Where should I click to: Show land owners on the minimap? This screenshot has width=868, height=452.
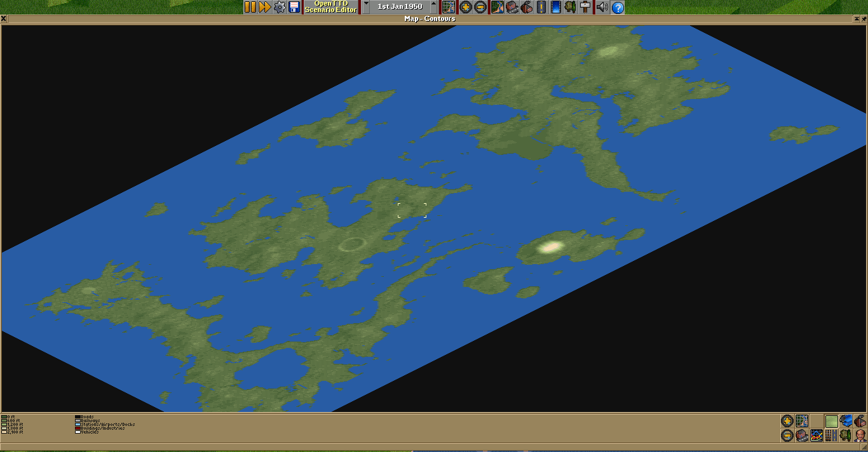860,435
